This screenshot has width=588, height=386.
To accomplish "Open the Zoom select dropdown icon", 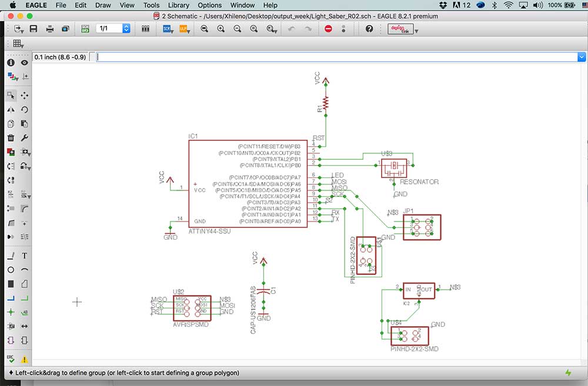I will point(272,29).
